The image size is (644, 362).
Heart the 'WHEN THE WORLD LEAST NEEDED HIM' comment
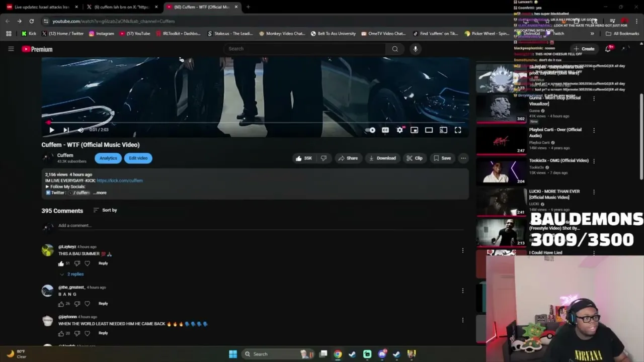click(x=87, y=333)
